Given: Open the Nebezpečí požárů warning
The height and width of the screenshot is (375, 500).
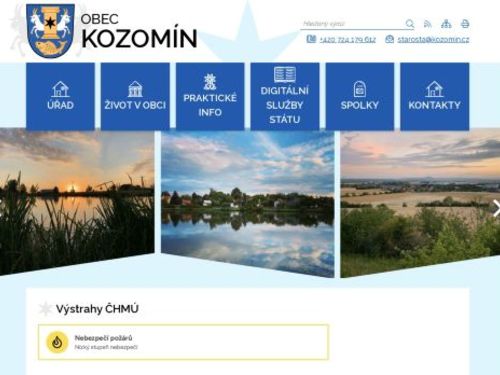Looking at the screenshot, I should [x=183, y=342].
